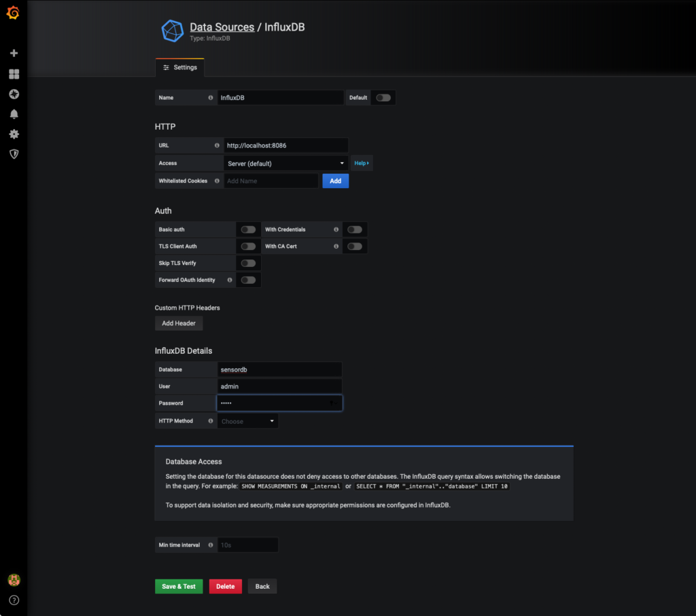Click the Grafana logo home icon

coord(14,13)
